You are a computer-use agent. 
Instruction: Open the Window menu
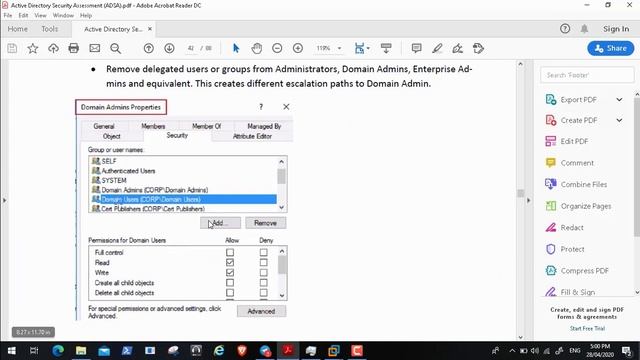tap(63, 16)
